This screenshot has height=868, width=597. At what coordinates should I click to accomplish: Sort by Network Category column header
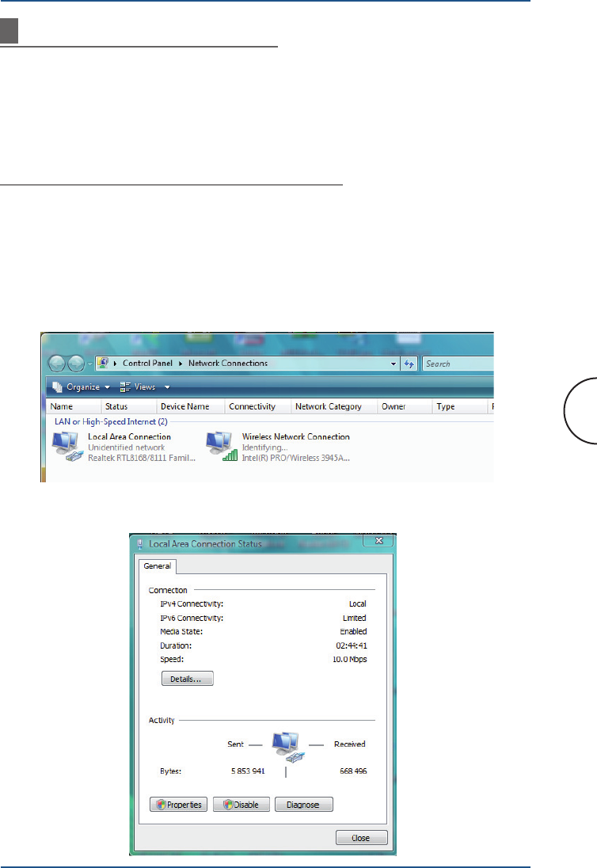[333, 406]
